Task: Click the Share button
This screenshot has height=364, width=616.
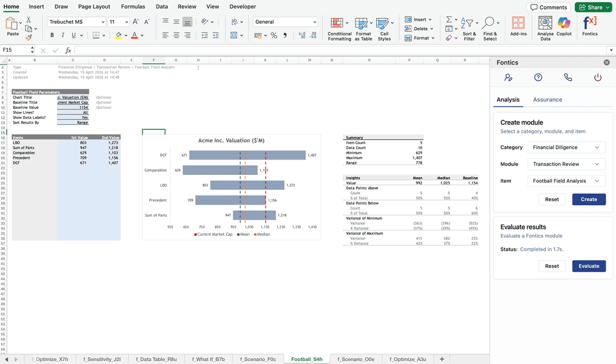Action: 594,7
